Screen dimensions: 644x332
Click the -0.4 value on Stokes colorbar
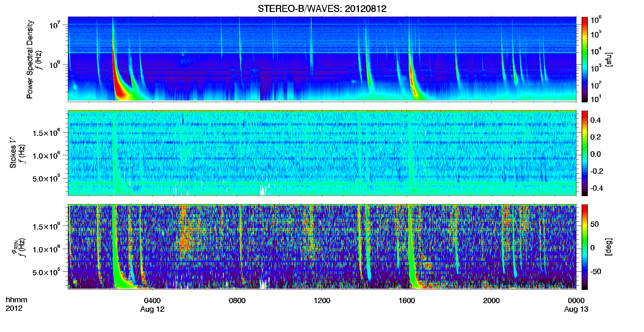coord(597,188)
